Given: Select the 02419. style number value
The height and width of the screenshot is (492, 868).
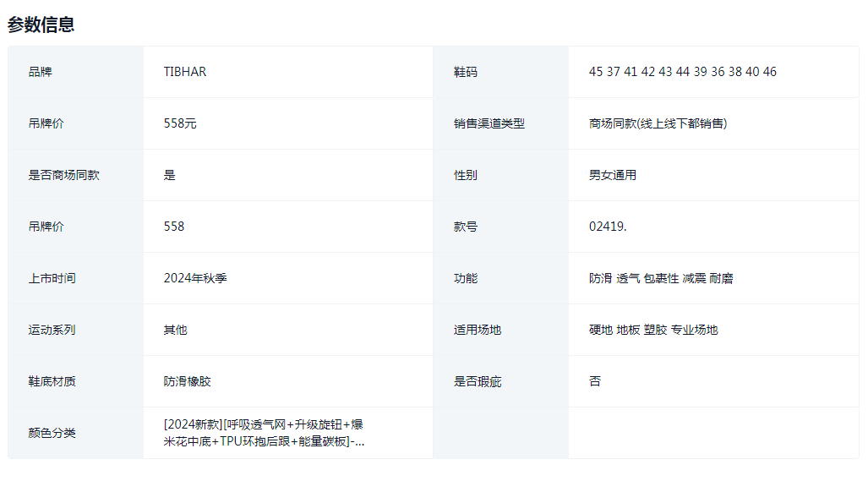Looking at the screenshot, I should click(x=608, y=227).
